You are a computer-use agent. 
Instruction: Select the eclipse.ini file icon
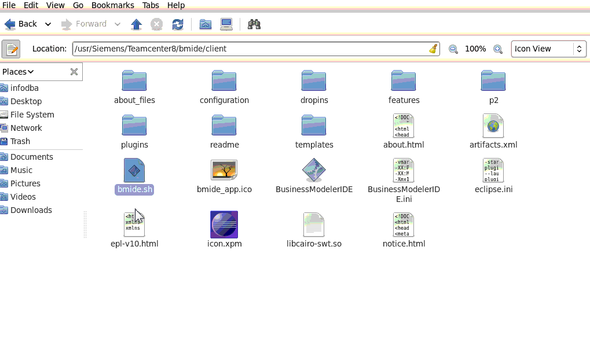(493, 170)
